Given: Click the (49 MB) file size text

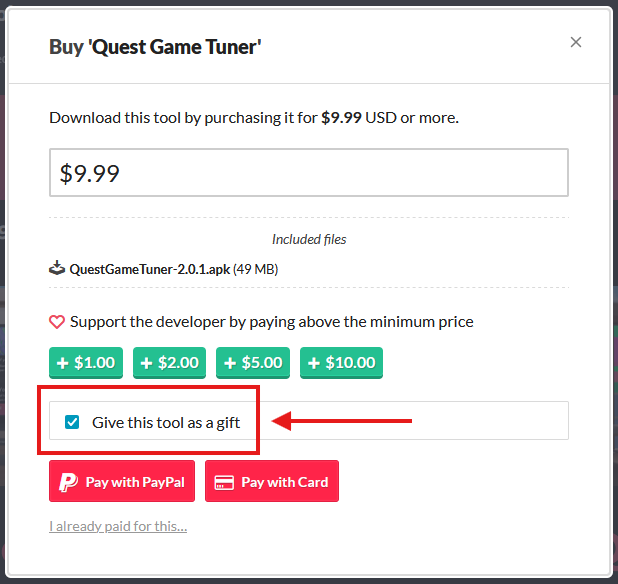Looking at the screenshot, I should tap(257, 269).
